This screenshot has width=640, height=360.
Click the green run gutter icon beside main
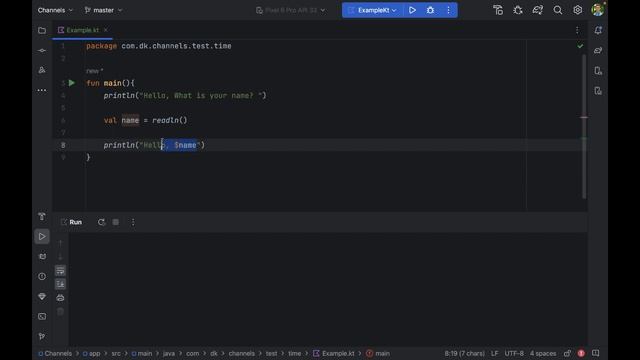(72, 83)
